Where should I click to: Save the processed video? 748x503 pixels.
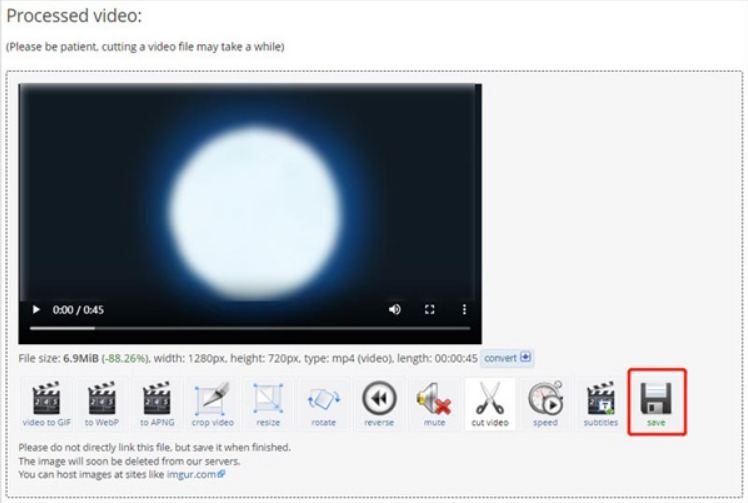tap(656, 404)
